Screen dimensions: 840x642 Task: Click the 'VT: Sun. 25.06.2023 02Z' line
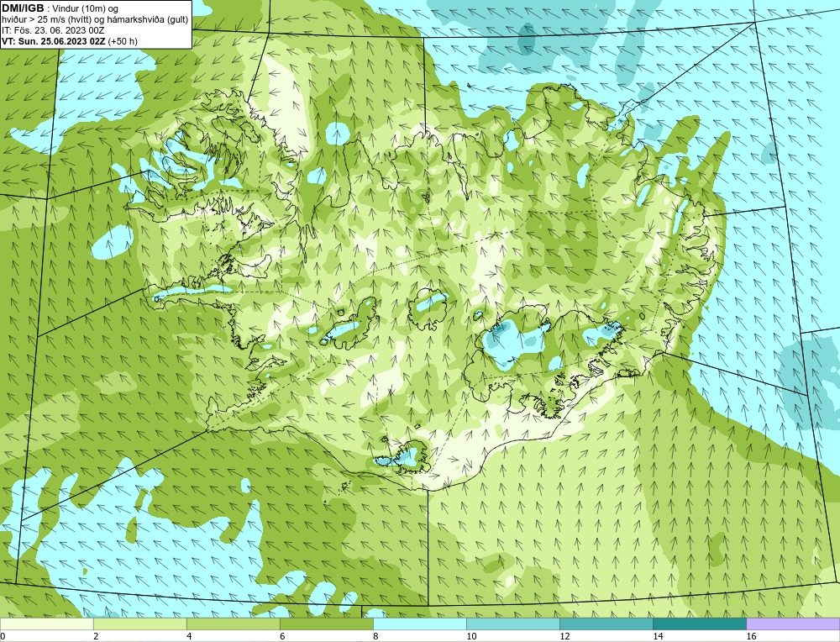54,40
